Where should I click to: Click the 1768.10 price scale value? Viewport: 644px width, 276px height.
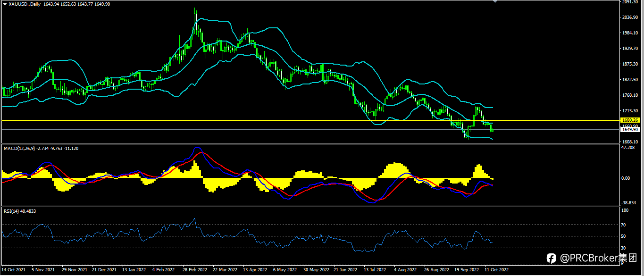coord(630,95)
